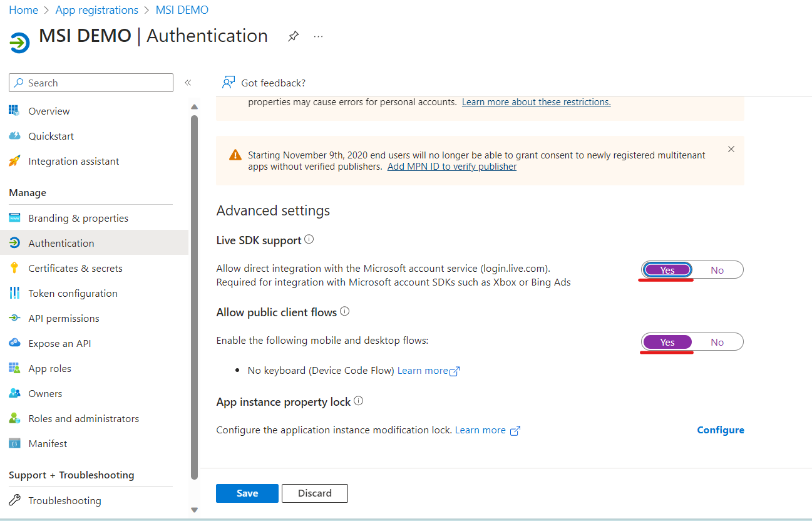812x521 pixels.
Task: Set Allow public client flows to Yes
Action: (667, 342)
